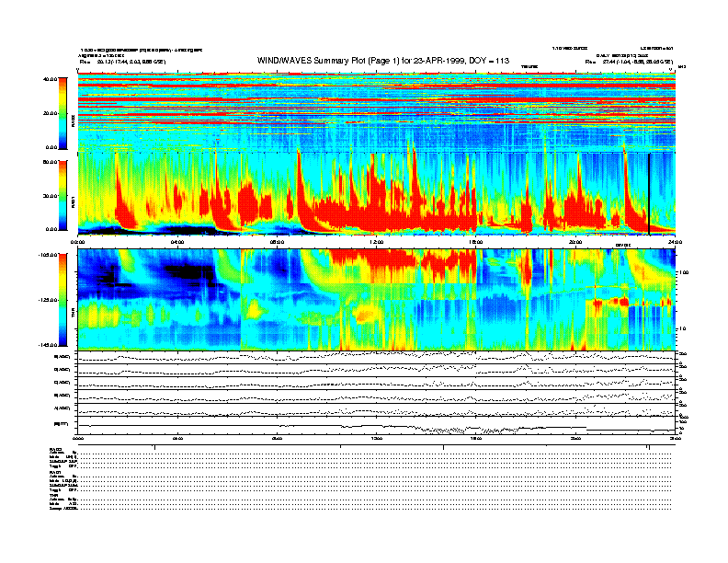Click the RAD2 panel color scale bar
This screenshot has height=563, width=728.
(x=63, y=113)
